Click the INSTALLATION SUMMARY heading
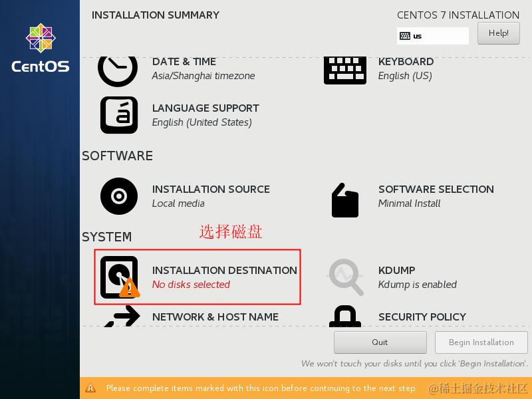The image size is (532, 399). [x=156, y=15]
